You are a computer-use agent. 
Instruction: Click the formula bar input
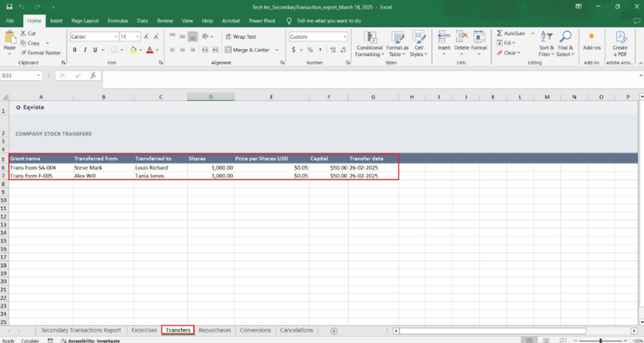(x=370, y=79)
